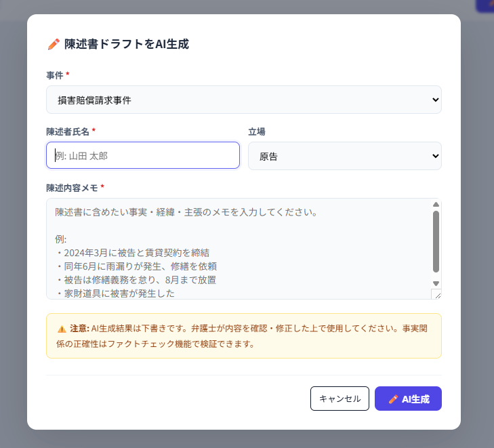Click the textarea resize handle at bottom-right corner

pyautogui.click(x=436, y=293)
